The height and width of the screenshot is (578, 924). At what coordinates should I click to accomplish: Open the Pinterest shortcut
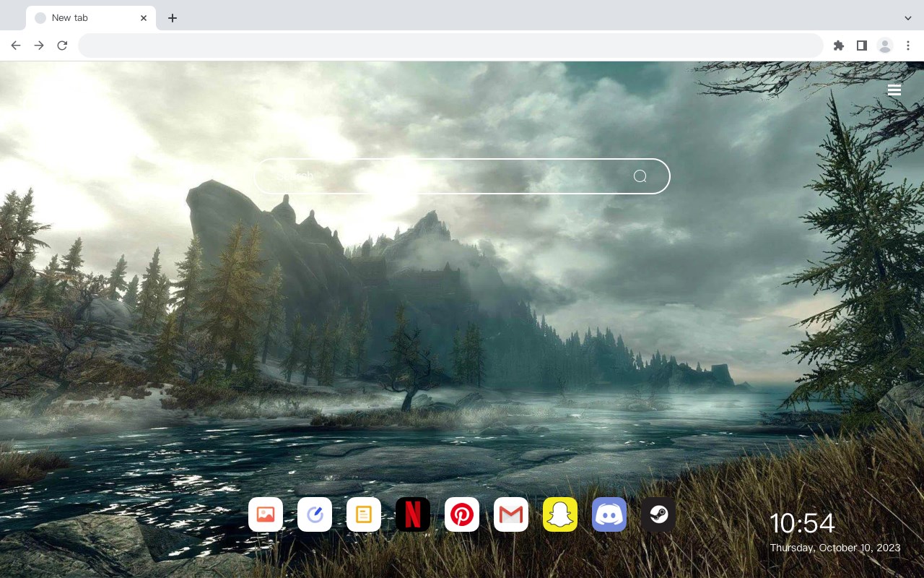(462, 514)
